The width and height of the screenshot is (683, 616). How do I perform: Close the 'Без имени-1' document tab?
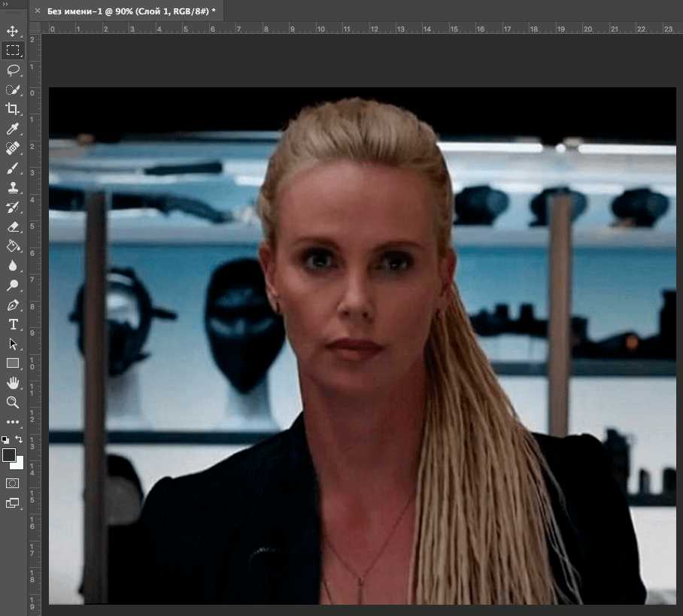pyautogui.click(x=38, y=11)
